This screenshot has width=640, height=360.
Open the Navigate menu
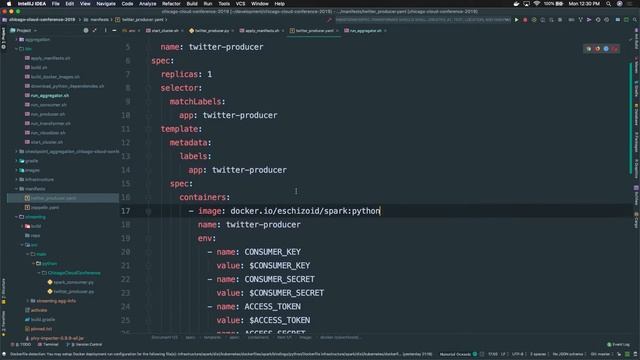106,4
